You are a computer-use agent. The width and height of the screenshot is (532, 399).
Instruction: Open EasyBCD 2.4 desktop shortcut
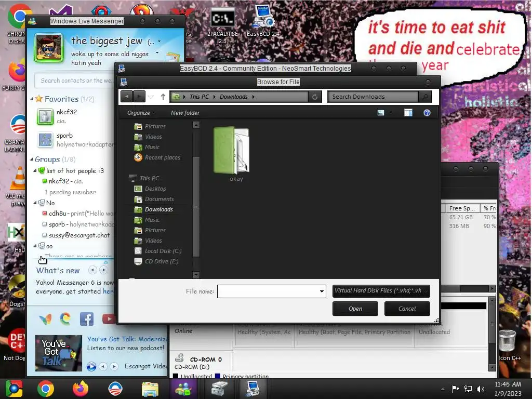(x=263, y=21)
